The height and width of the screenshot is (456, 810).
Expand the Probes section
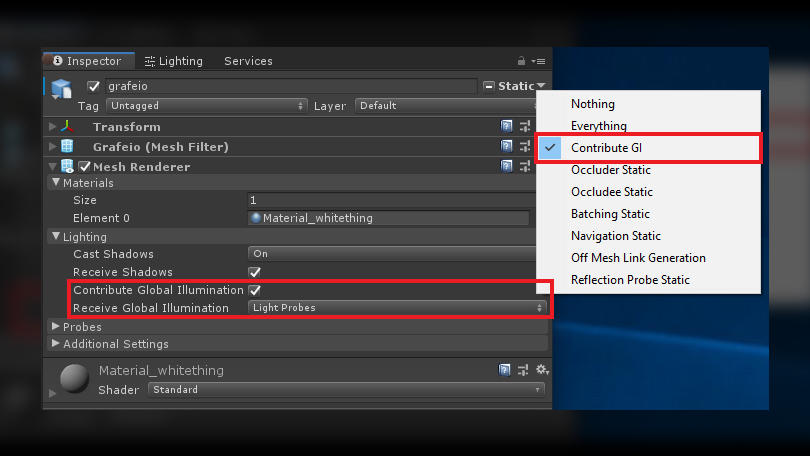click(x=56, y=326)
